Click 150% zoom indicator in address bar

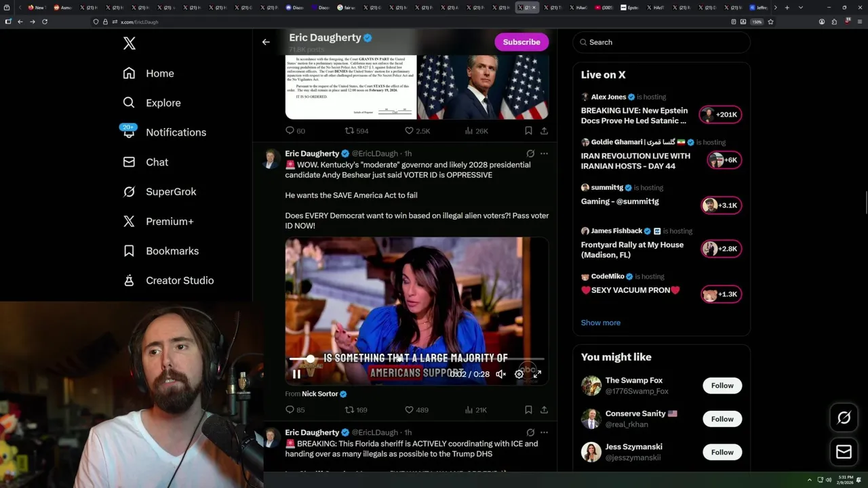757,22
